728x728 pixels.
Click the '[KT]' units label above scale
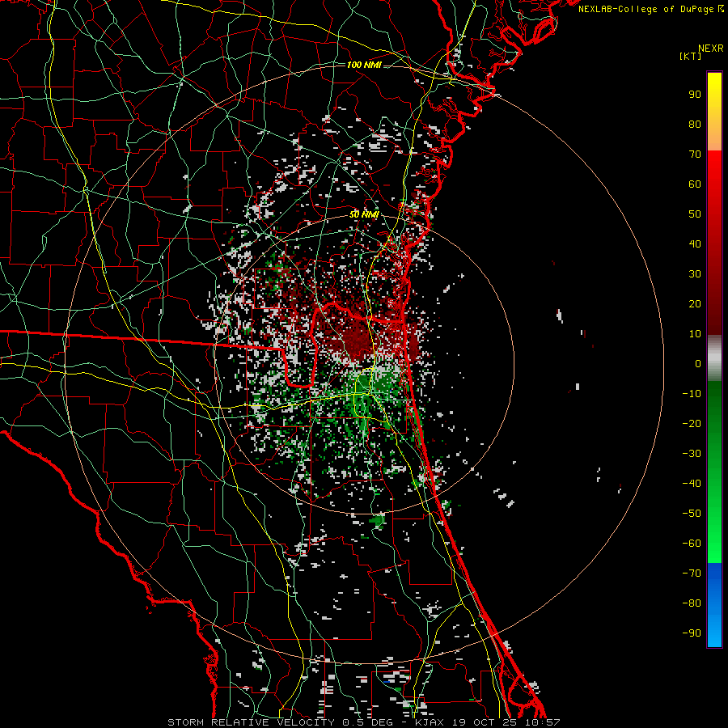click(x=690, y=56)
